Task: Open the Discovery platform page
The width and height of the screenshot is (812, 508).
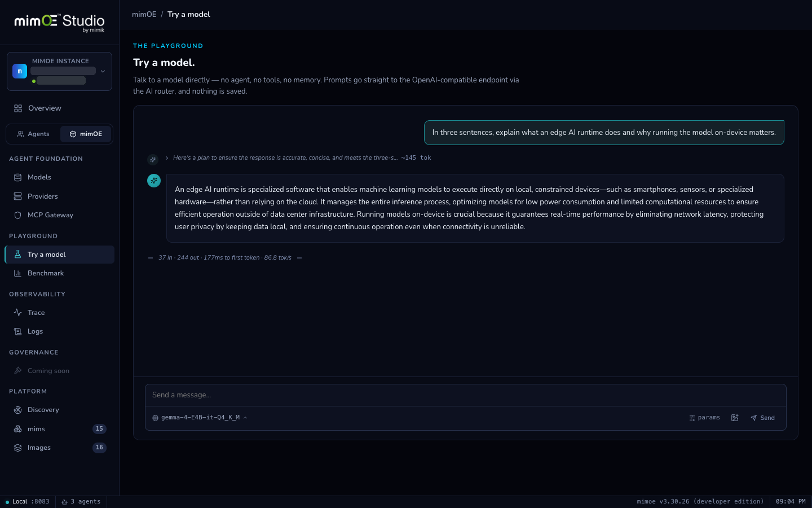Action: (x=59, y=410)
